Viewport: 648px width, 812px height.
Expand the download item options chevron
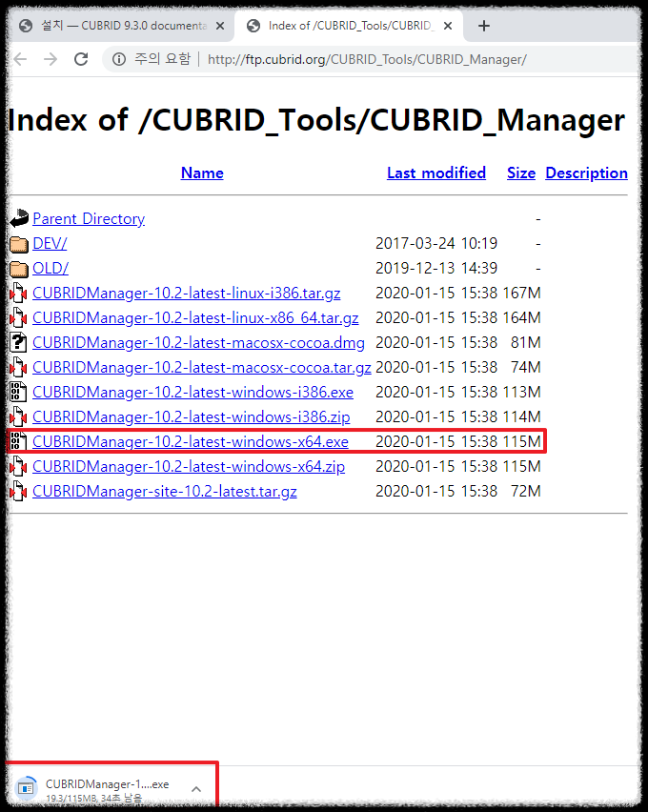coord(196,789)
